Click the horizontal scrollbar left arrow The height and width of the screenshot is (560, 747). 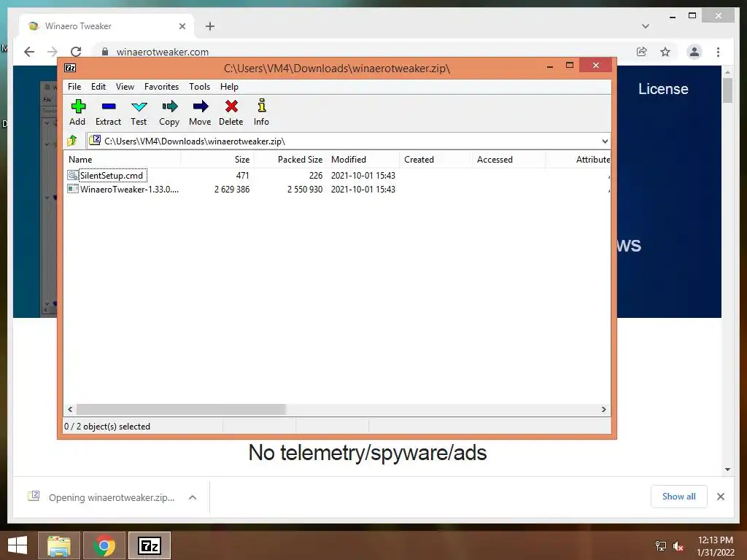[71, 410]
